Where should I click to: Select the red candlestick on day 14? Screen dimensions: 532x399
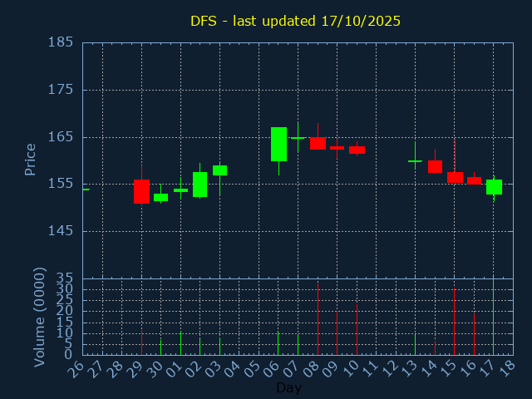point(435,166)
